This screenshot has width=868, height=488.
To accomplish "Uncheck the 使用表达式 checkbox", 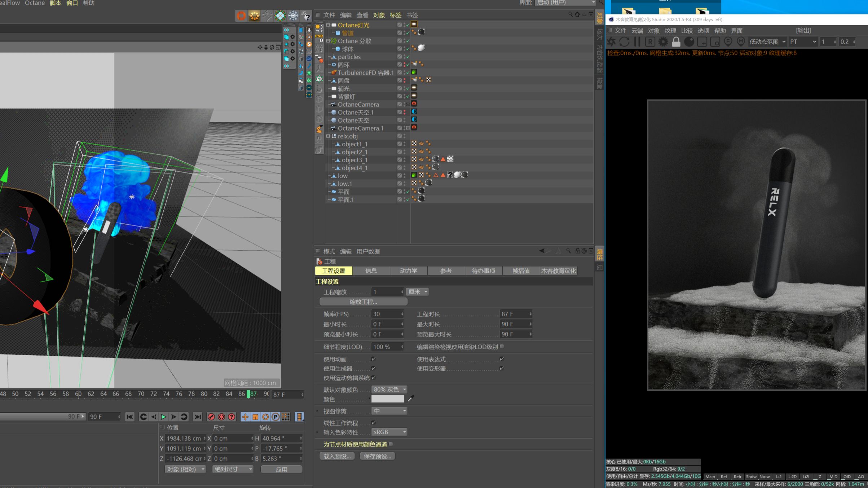I will [x=501, y=359].
